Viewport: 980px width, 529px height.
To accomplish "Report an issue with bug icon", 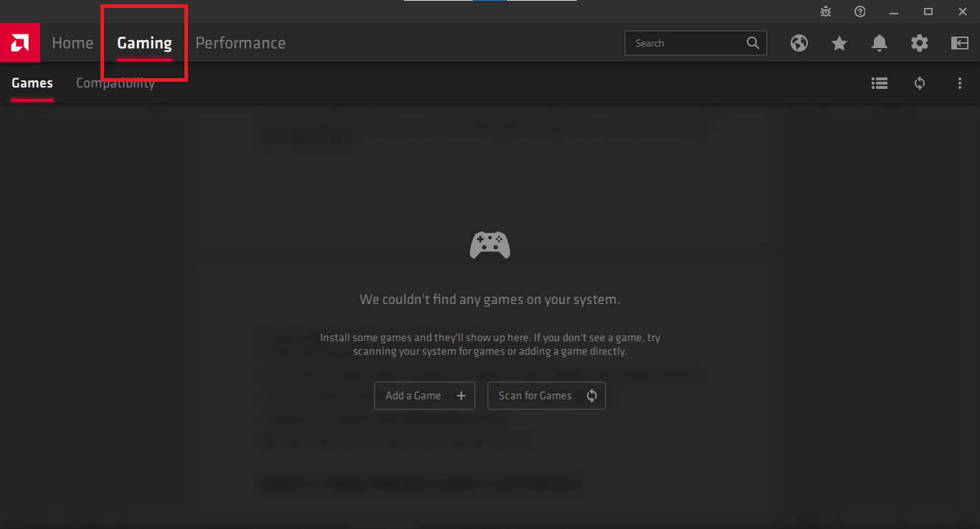I will tap(826, 11).
